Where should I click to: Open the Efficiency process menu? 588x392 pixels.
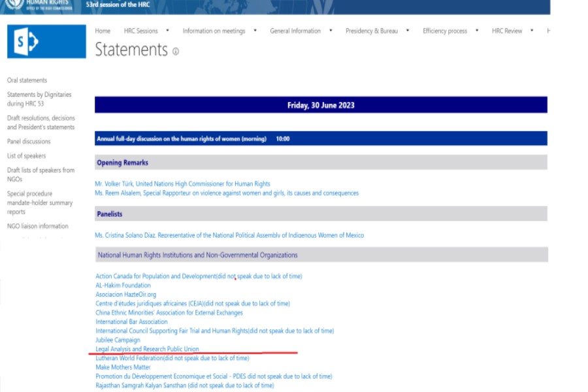(x=445, y=31)
